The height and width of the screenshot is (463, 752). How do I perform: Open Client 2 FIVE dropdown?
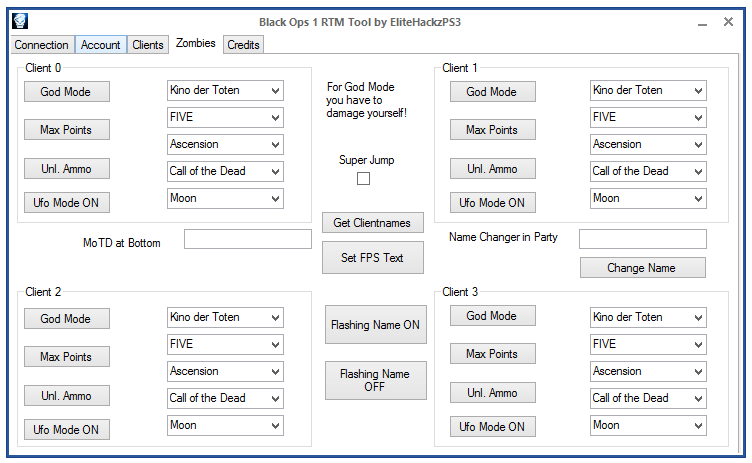pyautogui.click(x=225, y=344)
